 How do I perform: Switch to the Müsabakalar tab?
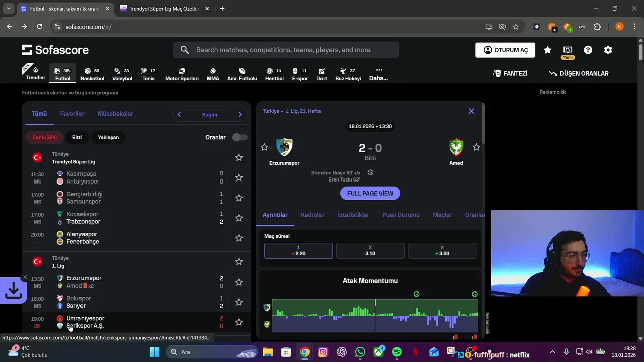pyautogui.click(x=115, y=114)
